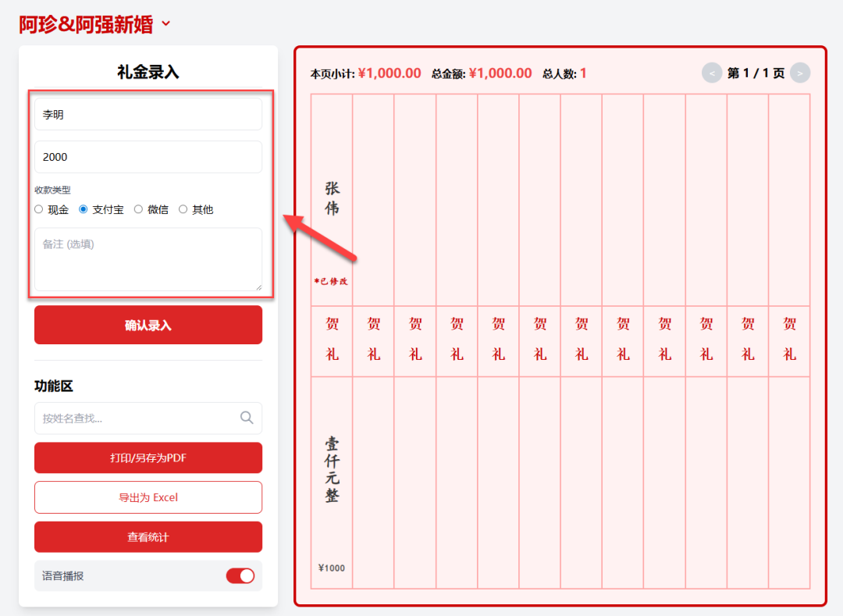Select the 支付宝 payment type
843x616 pixels.
tap(84, 208)
